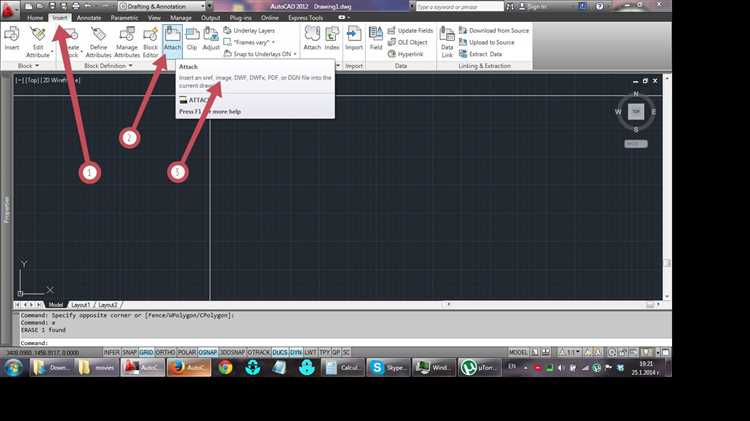Toggle DYN dynamic input
This screenshot has height=421, width=750.
296,353
